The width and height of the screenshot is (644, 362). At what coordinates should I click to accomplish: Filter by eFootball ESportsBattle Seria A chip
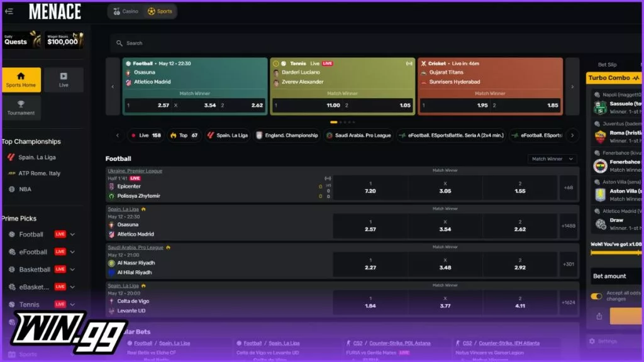(x=452, y=136)
